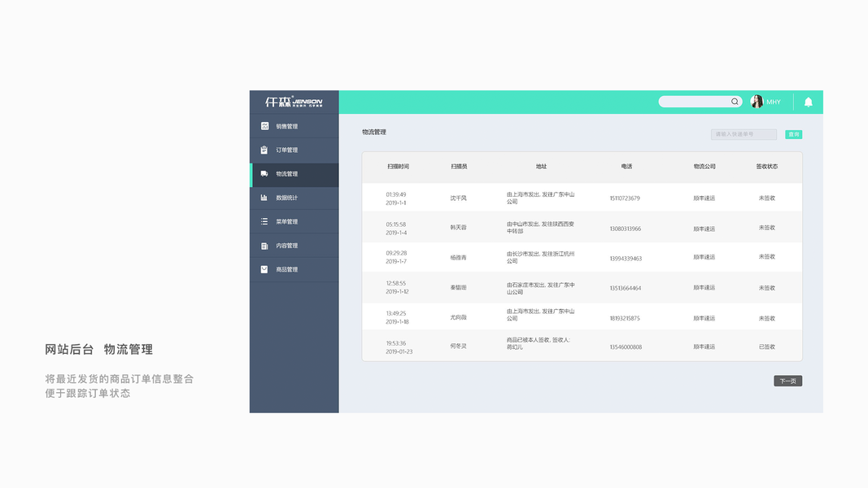Open notifications with the bell icon
This screenshot has height=488, width=868.
coord(809,102)
